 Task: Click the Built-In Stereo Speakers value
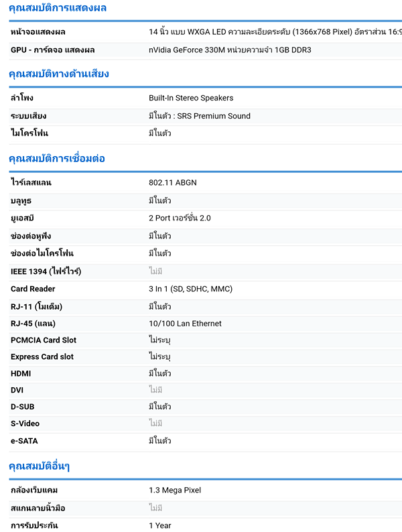pos(191,98)
